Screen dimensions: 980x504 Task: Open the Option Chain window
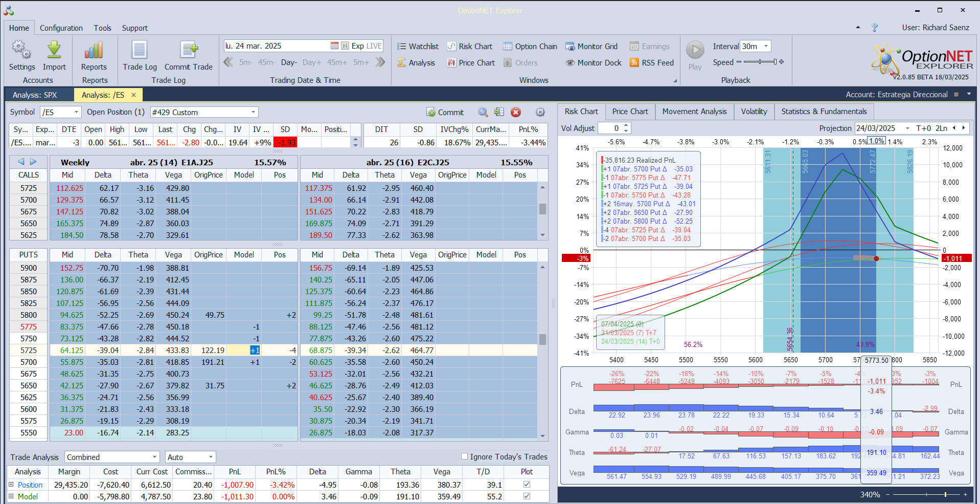530,46
